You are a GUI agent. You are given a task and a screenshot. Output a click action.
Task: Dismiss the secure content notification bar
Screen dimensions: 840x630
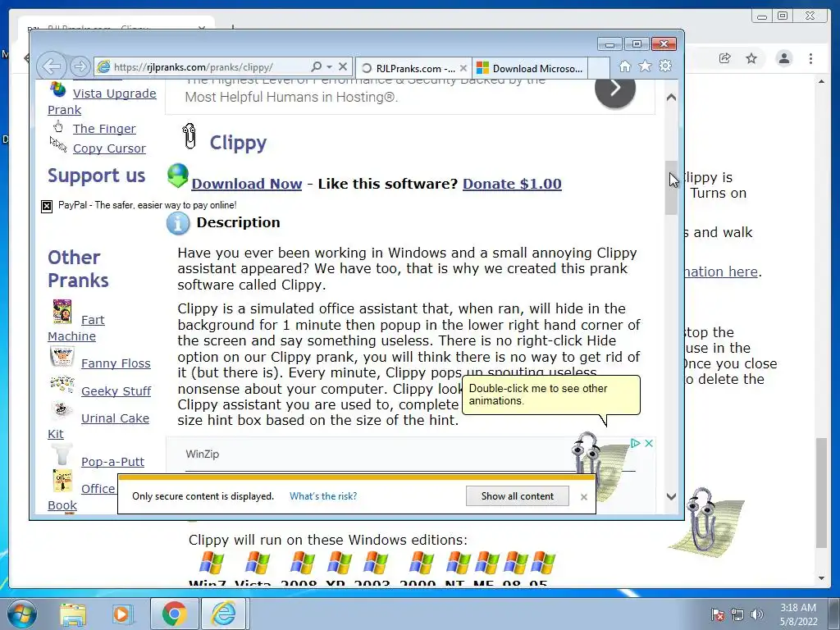[584, 496]
